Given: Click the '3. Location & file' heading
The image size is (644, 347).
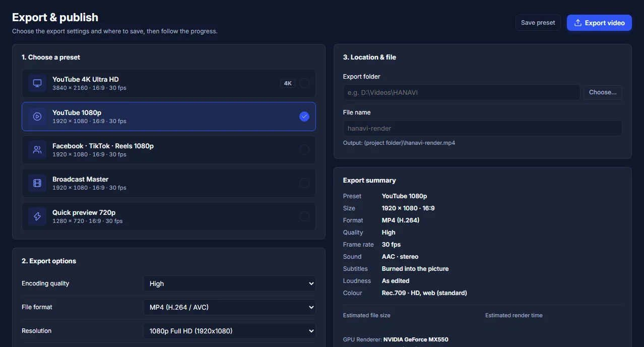Looking at the screenshot, I should (369, 57).
